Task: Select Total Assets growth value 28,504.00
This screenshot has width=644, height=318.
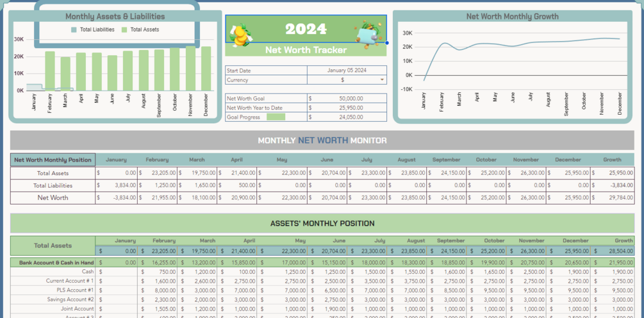Action: (x=613, y=251)
